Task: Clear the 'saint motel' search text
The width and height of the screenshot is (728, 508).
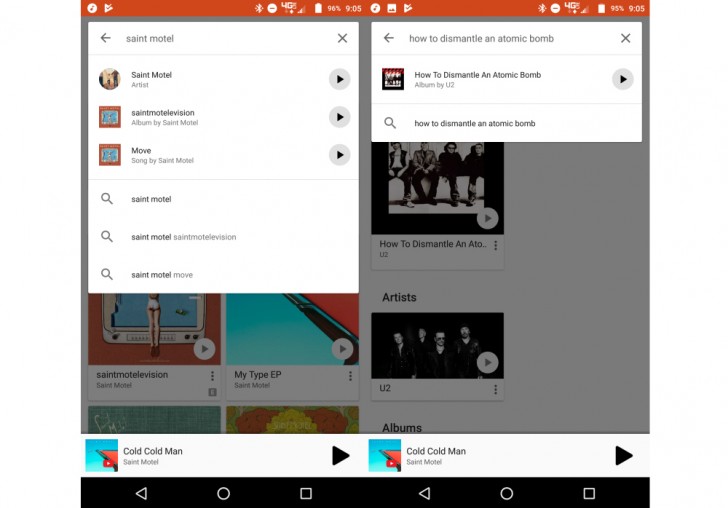Action: point(342,38)
